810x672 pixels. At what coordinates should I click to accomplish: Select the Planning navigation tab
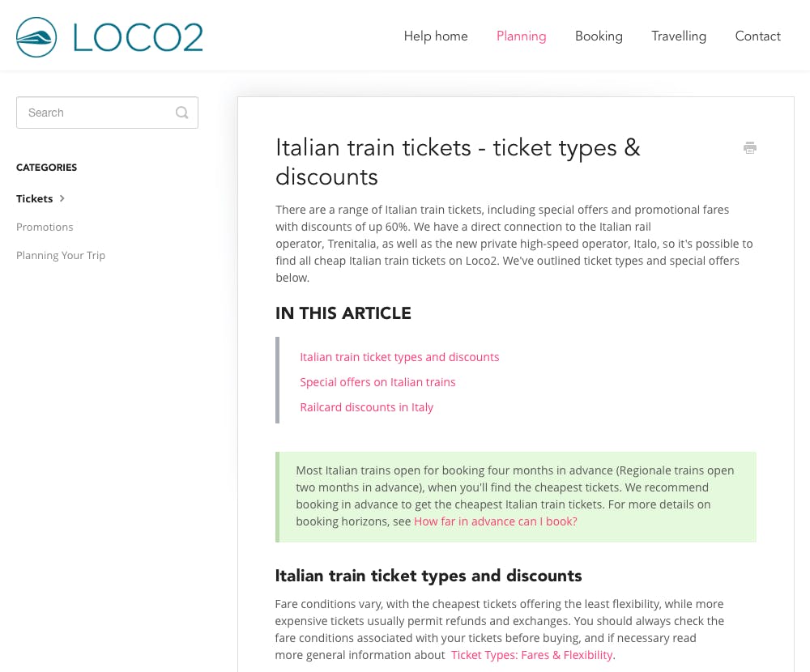tap(521, 36)
